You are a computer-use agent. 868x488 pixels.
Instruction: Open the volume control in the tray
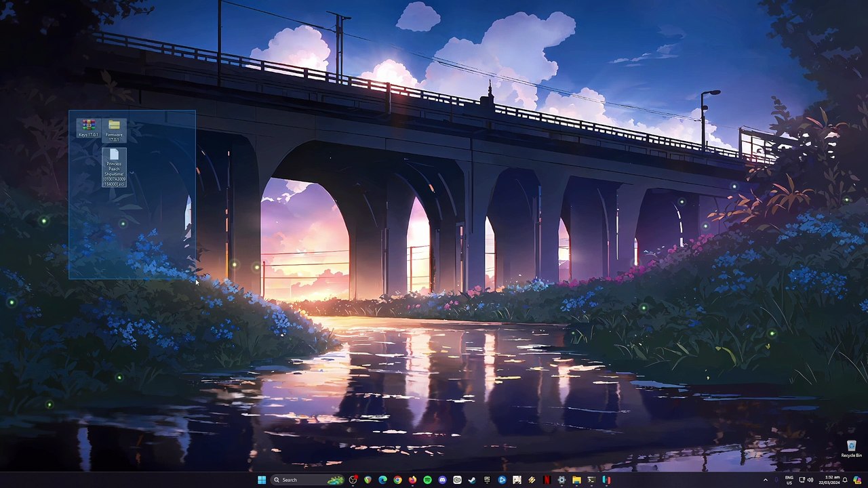(x=810, y=480)
